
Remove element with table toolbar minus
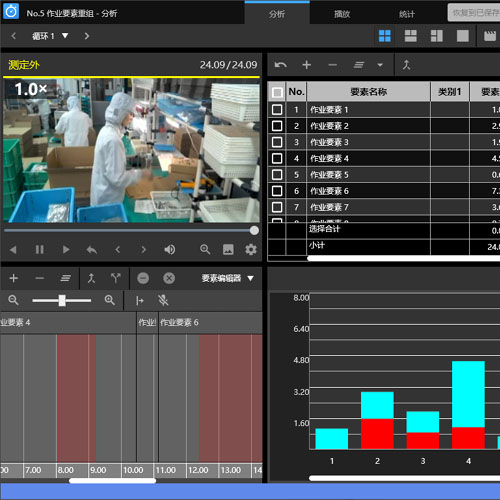click(x=333, y=65)
